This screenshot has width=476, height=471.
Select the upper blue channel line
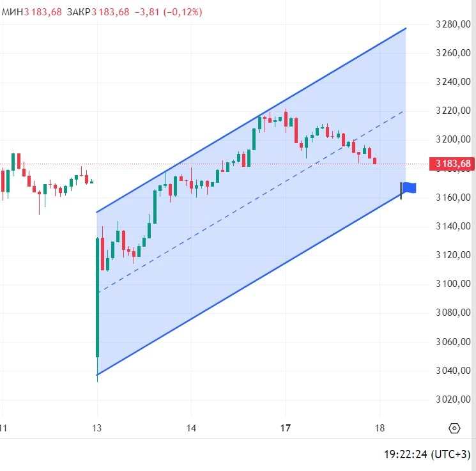coord(251,120)
